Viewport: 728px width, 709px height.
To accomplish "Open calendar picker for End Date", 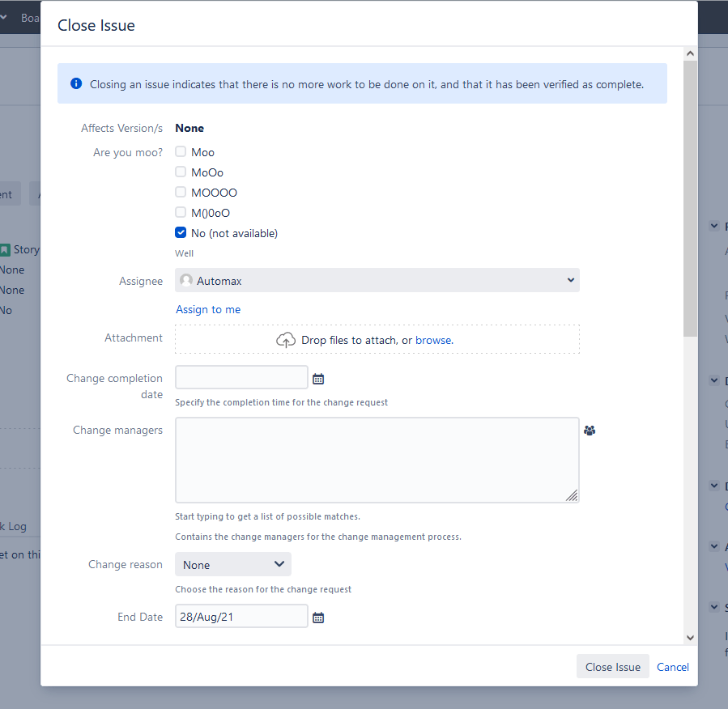I will pos(318,618).
